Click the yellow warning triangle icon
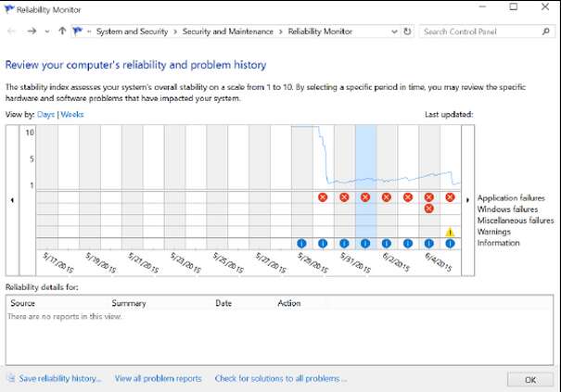This screenshot has height=392, width=561. [450, 232]
